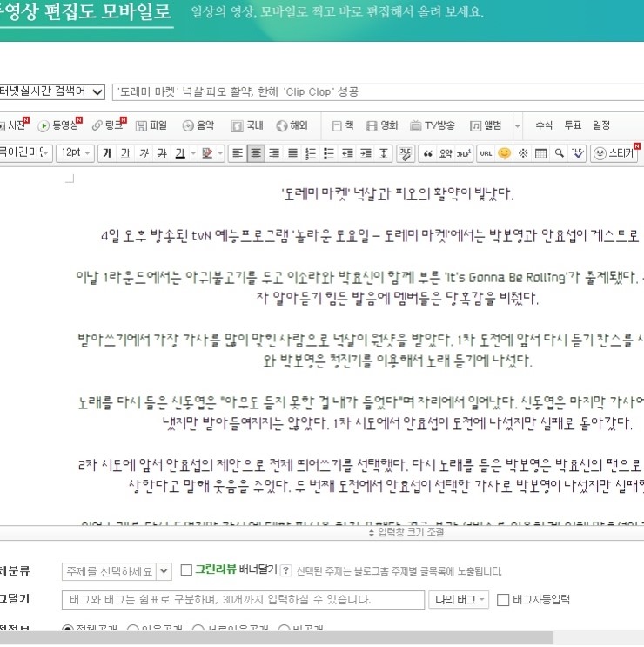
Task: Attach a file with the 파일 icon
Action: (x=151, y=125)
